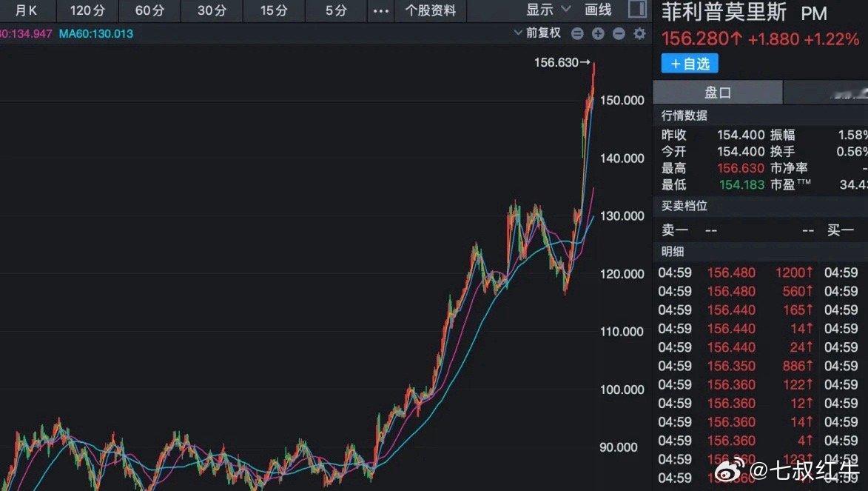Screen dimensions: 868x491
Task: Click the equals-sign circle chart icon
Action: [x=577, y=33]
